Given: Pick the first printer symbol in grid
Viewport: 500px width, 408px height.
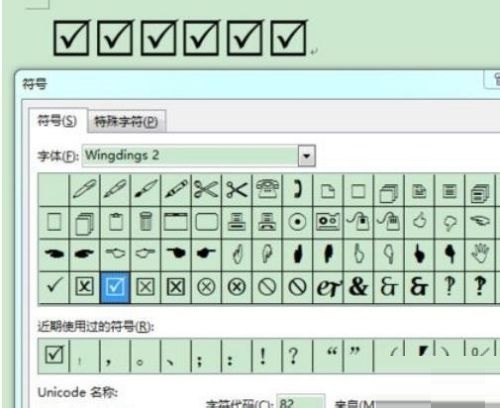Looking at the screenshot, I should [x=237, y=222].
